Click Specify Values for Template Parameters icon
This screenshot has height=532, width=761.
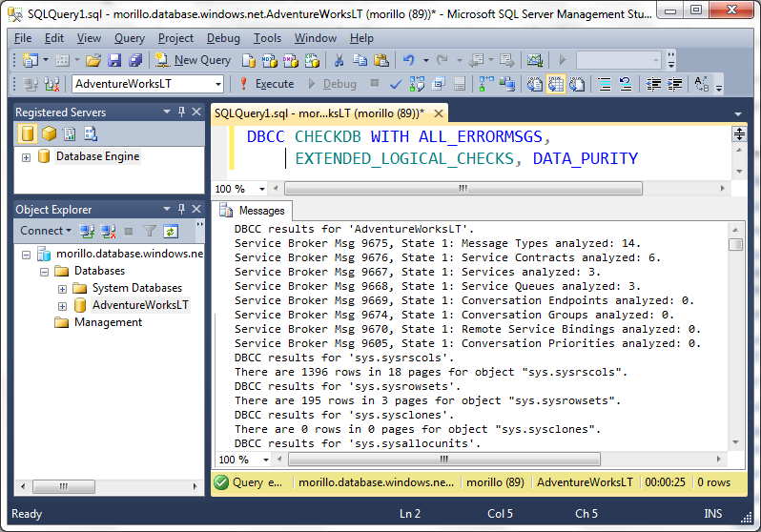(701, 84)
